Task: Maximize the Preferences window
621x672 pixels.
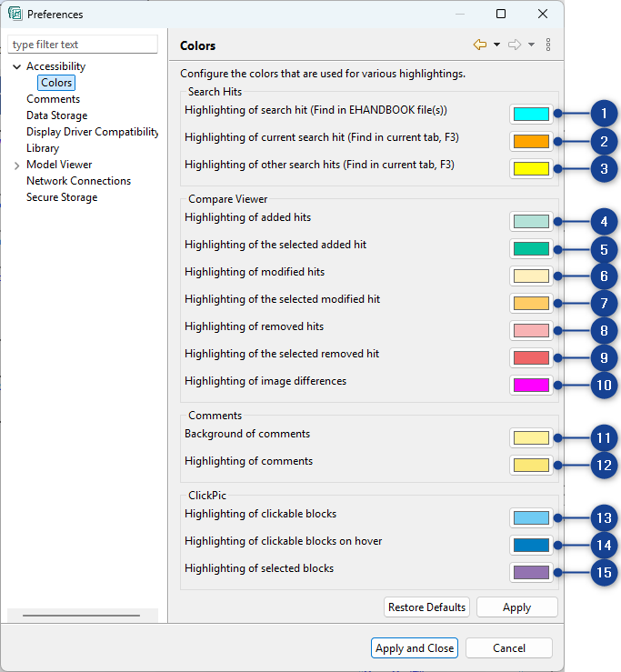Action: pyautogui.click(x=501, y=14)
